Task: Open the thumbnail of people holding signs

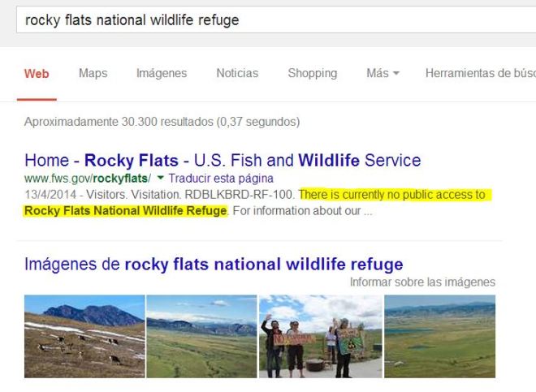Action: click(x=320, y=336)
